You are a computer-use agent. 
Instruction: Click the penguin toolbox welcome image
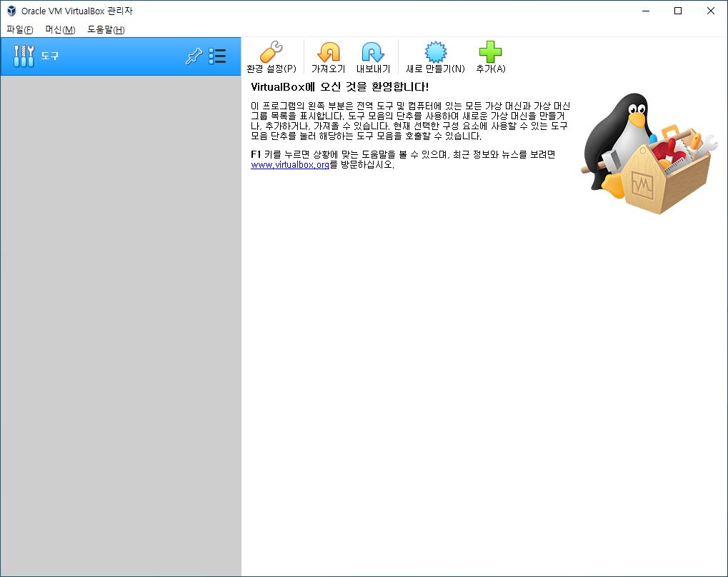(x=649, y=154)
